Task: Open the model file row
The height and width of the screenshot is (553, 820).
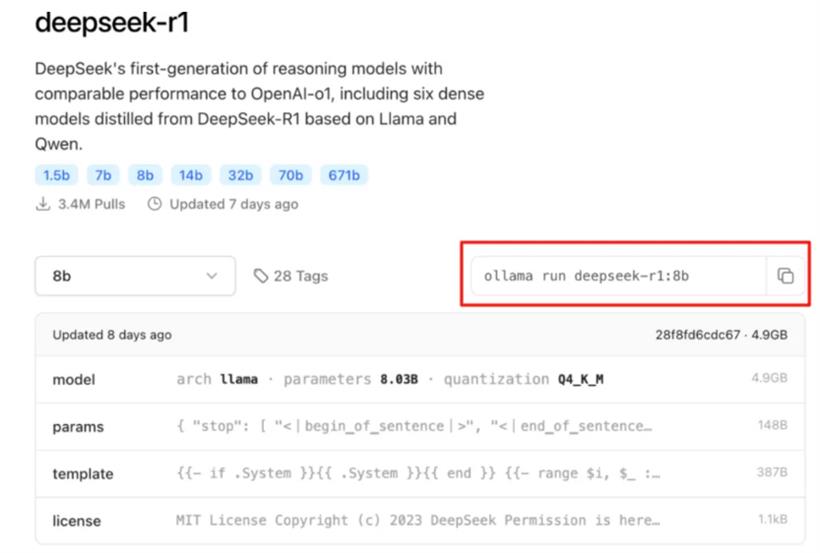Action: 420,379
